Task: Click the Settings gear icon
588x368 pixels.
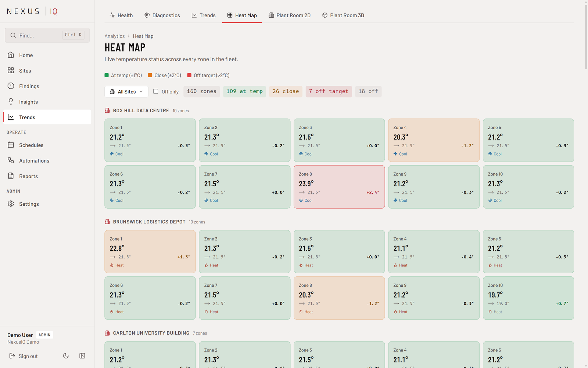Action: tap(11, 204)
